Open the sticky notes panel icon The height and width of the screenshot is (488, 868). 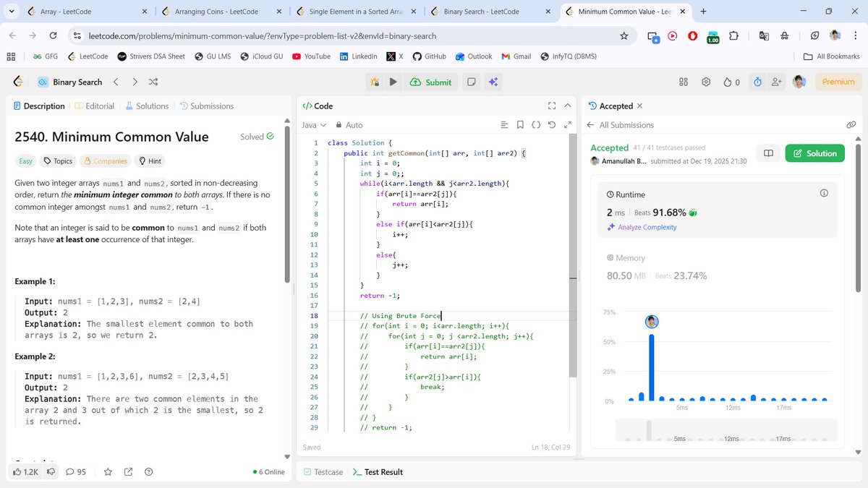point(471,82)
